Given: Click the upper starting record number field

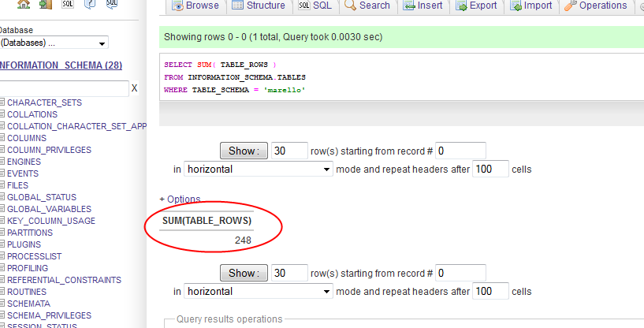Looking at the screenshot, I should 460,151.
